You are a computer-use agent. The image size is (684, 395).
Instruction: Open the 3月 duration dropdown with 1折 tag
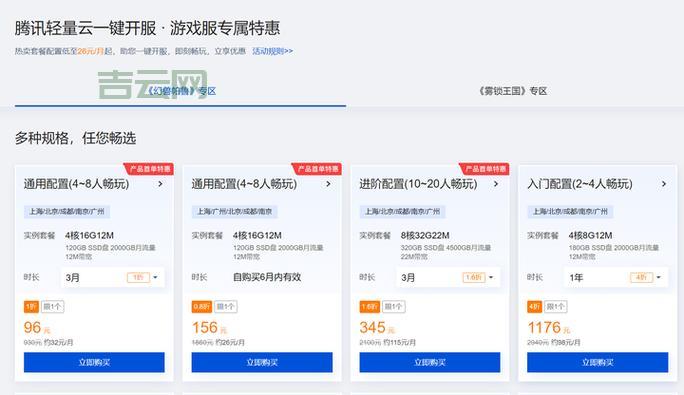pyautogui.click(x=112, y=277)
